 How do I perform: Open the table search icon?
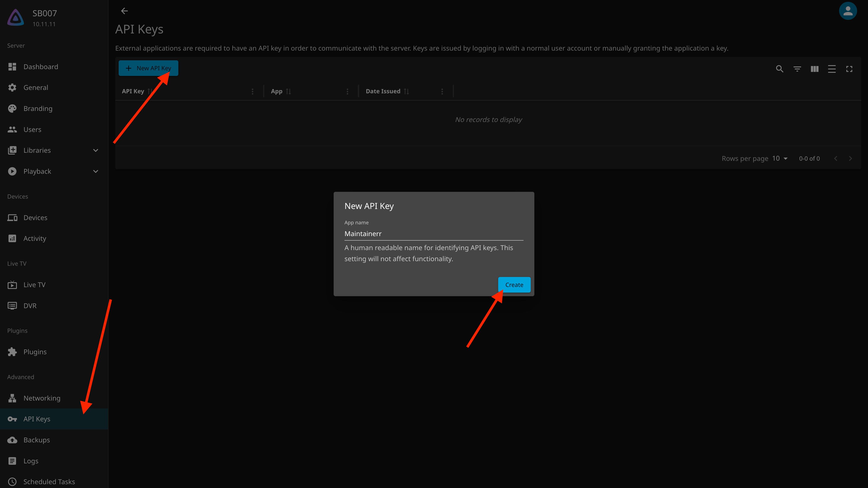pyautogui.click(x=779, y=69)
